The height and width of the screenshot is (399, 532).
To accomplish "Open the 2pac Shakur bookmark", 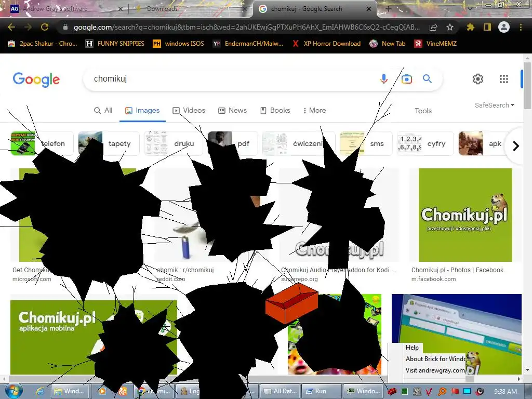I will point(43,44).
